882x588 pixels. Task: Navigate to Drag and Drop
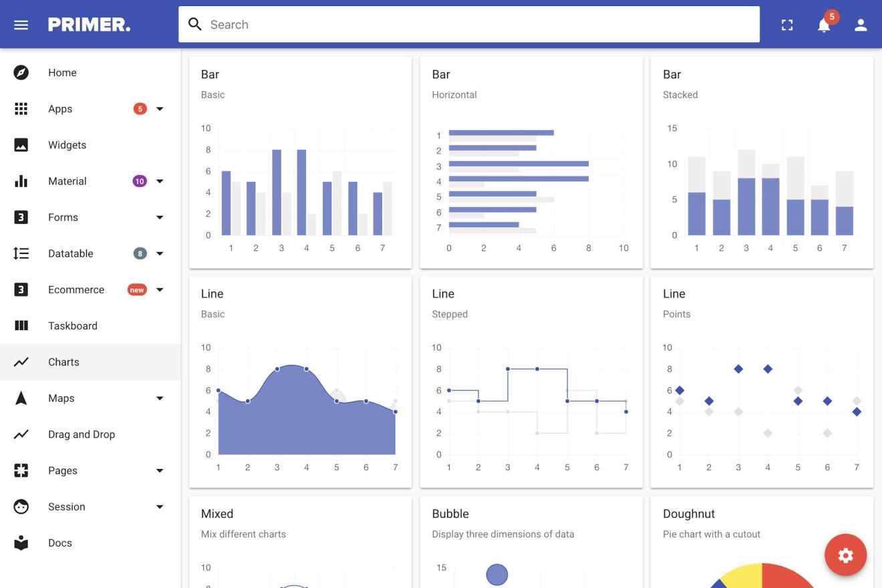81,434
